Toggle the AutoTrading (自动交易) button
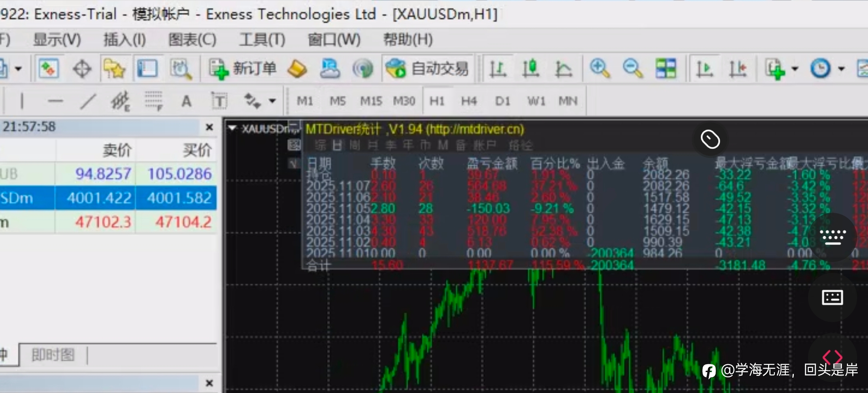This screenshot has width=868, height=393. click(427, 69)
